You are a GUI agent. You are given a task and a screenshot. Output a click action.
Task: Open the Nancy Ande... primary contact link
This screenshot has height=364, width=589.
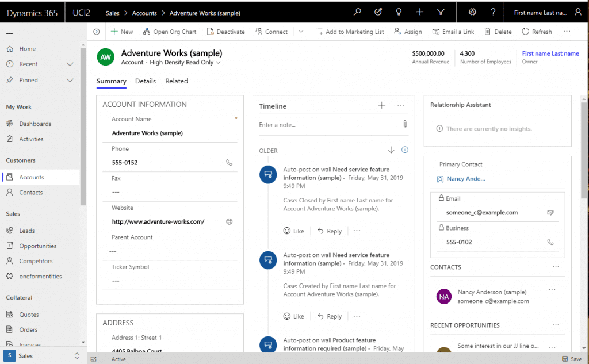click(465, 179)
